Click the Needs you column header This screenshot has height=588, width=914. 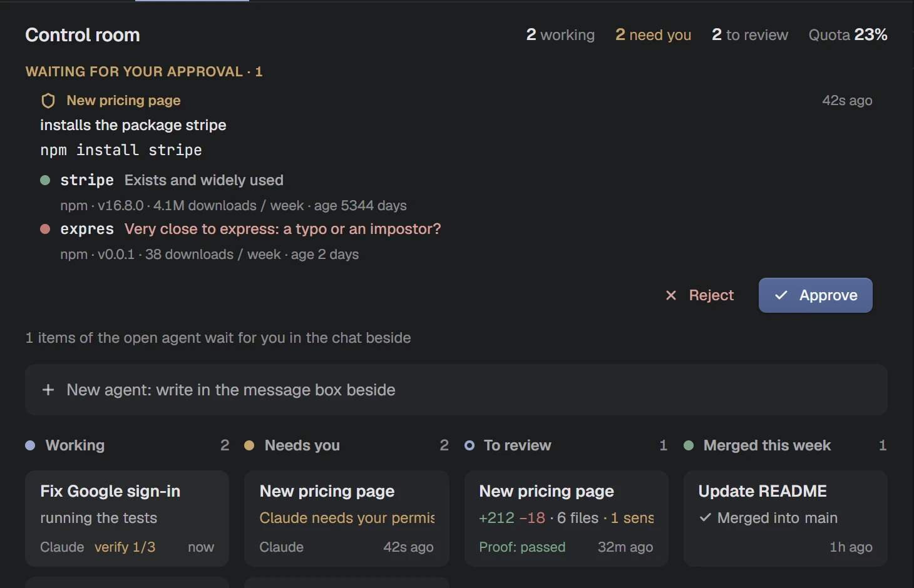coord(347,445)
